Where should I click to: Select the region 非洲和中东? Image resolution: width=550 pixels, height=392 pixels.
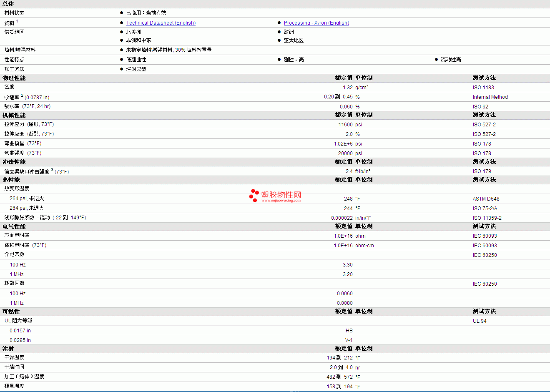(139, 40)
